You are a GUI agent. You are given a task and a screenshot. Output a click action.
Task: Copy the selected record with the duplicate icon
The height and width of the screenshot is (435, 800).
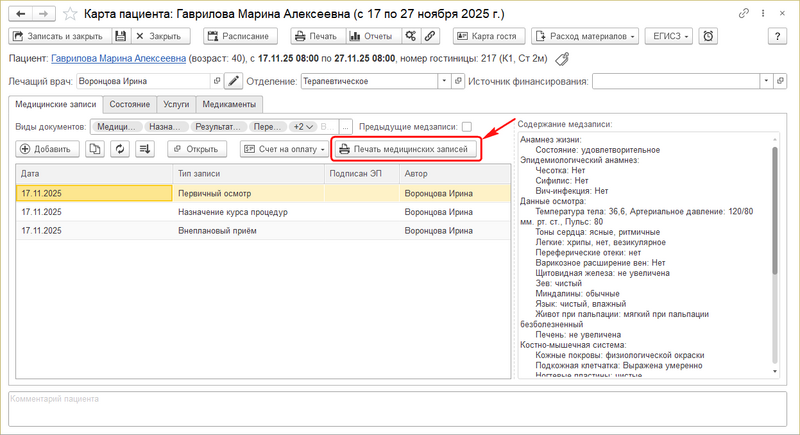pos(95,149)
